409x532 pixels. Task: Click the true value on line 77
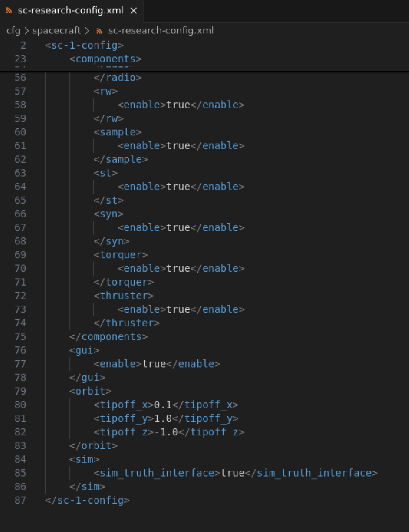[154, 364]
